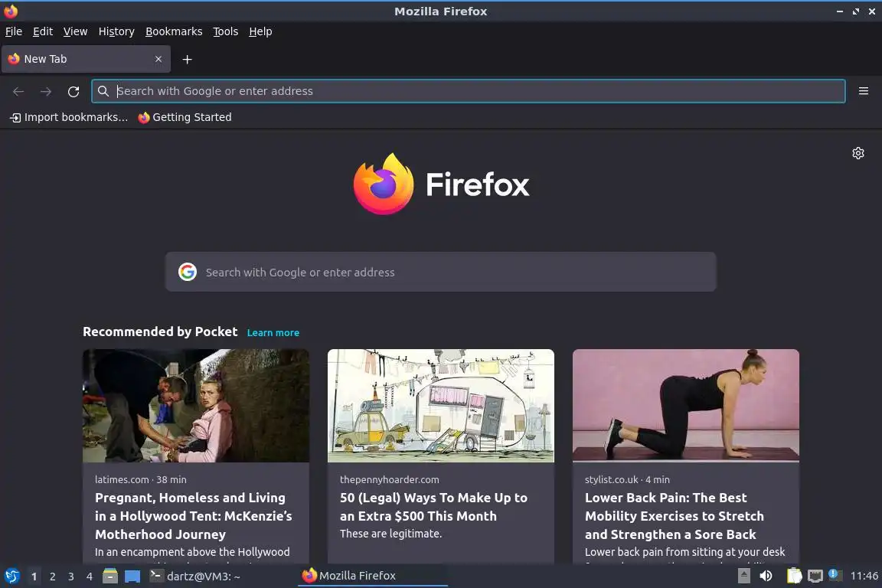Open a new tab with the plus icon

click(188, 59)
